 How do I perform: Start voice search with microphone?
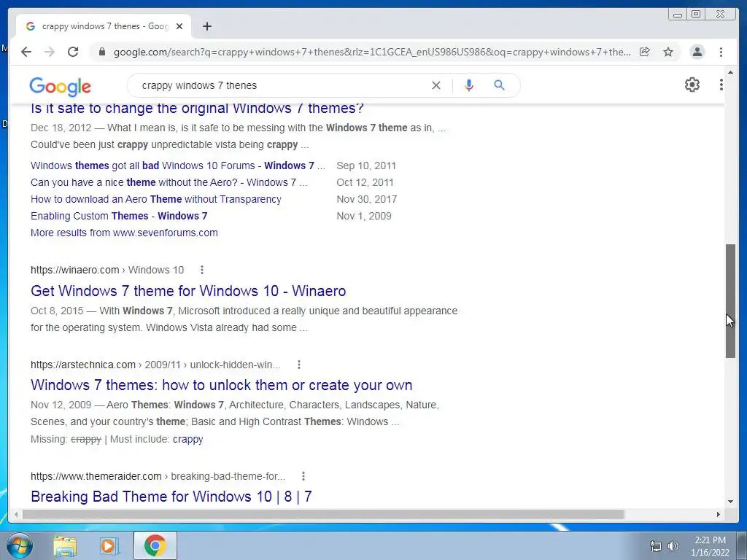point(469,85)
